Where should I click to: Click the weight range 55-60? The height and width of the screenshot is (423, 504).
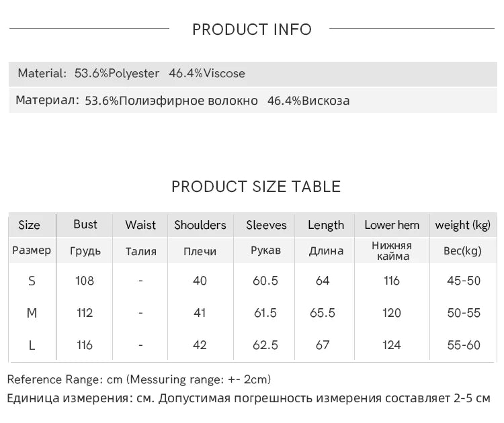point(464,345)
